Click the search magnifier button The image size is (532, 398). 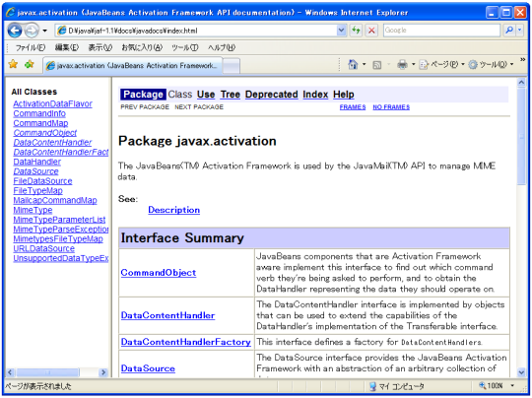508,31
